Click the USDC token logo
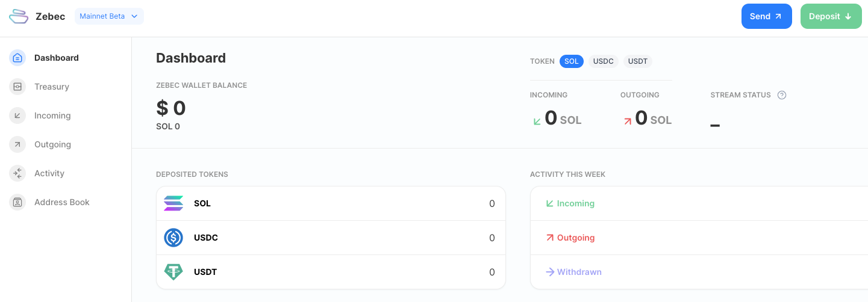The height and width of the screenshot is (302, 868). point(173,238)
